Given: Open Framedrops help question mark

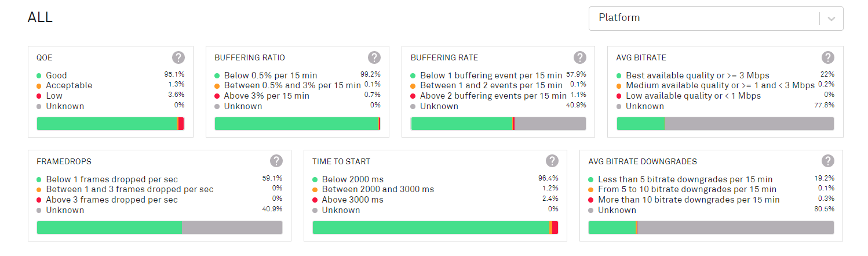Looking at the screenshot, I should click(276, 161).
